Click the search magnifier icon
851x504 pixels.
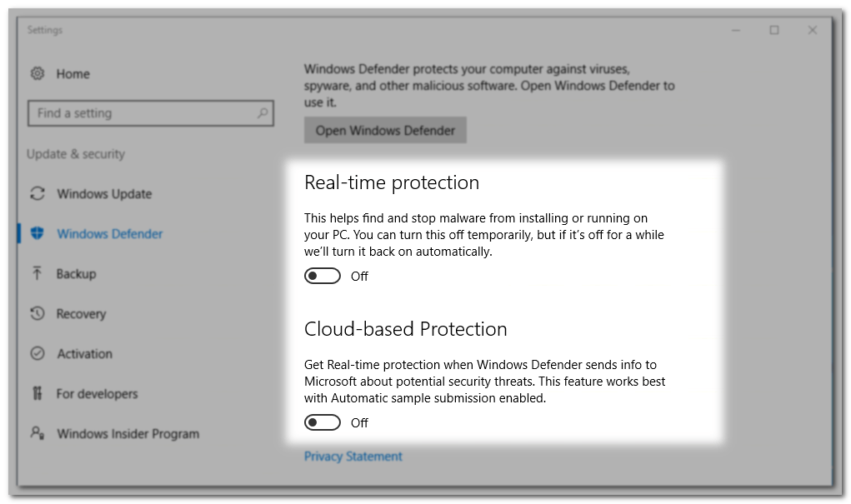click(x=262, y=113)
